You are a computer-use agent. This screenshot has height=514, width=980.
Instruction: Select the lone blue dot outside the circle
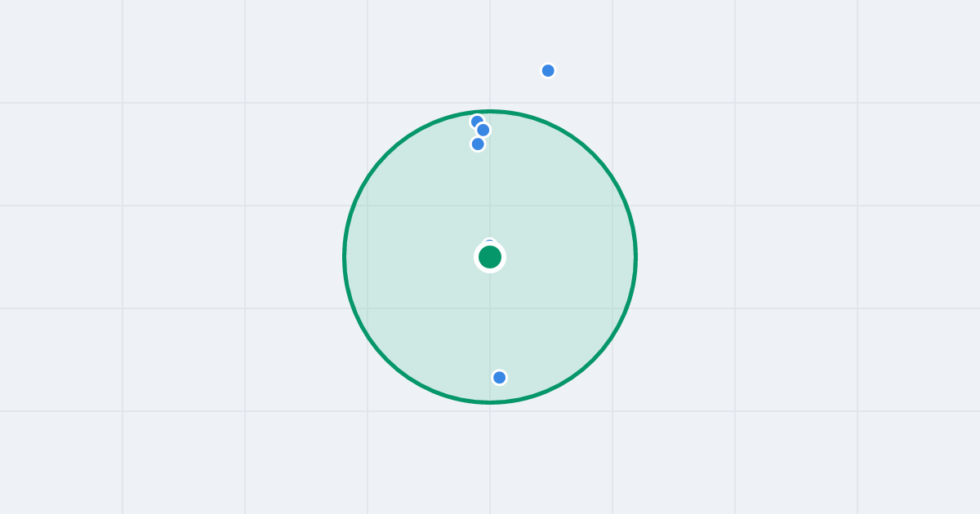[x=548, y=70]
